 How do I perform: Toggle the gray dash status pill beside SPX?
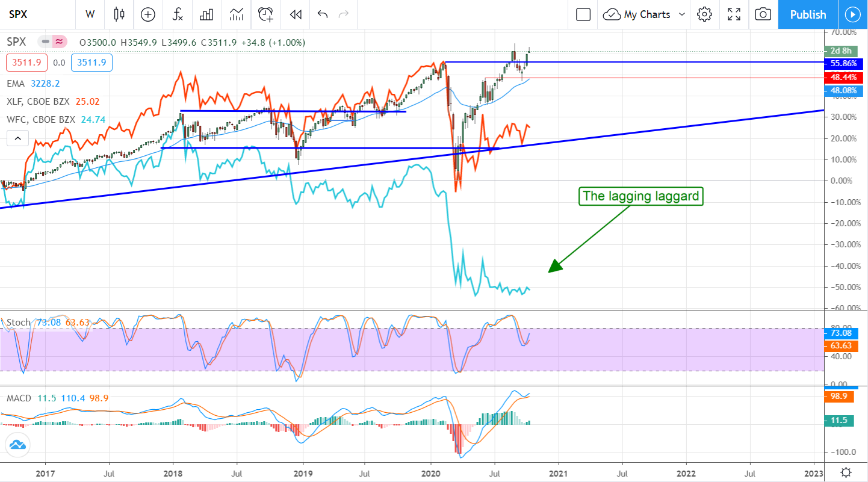45,42
